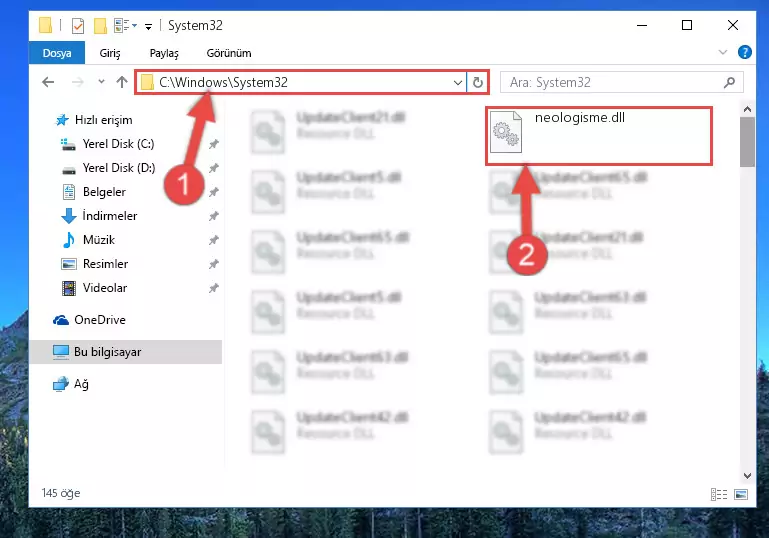The height and width of the screenshot is (538, 769).
Task: Click the scrollbar down arrow
Action: pos(747,476)
